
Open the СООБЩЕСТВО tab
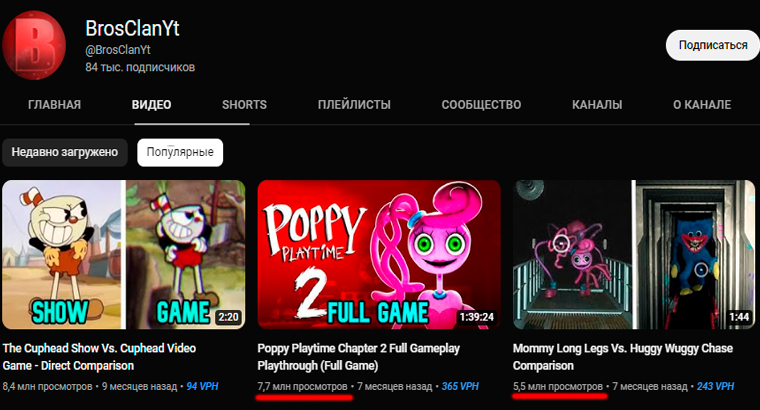(x=481, y=105)
